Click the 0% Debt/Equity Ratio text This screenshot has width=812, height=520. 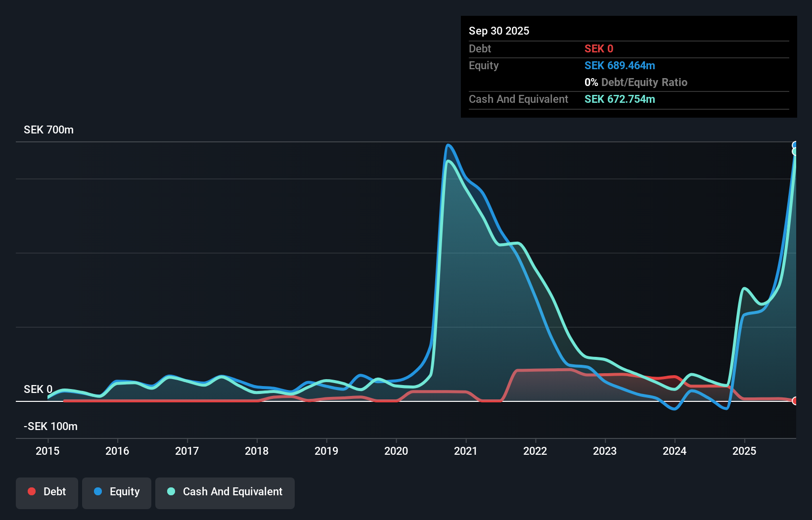pyautogui.click(x=636, y=82)
